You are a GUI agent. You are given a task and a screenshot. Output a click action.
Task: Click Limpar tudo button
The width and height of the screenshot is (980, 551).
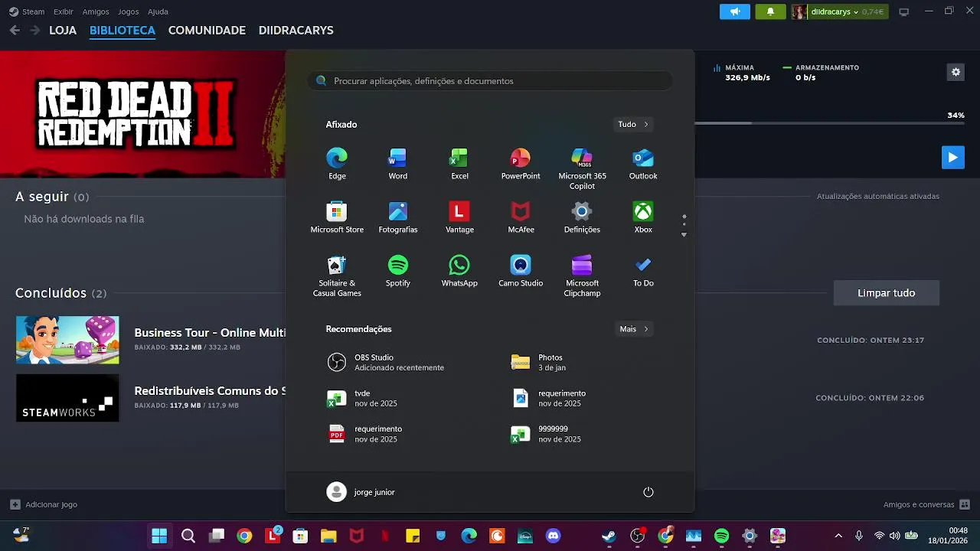click(x=886, y=293)
